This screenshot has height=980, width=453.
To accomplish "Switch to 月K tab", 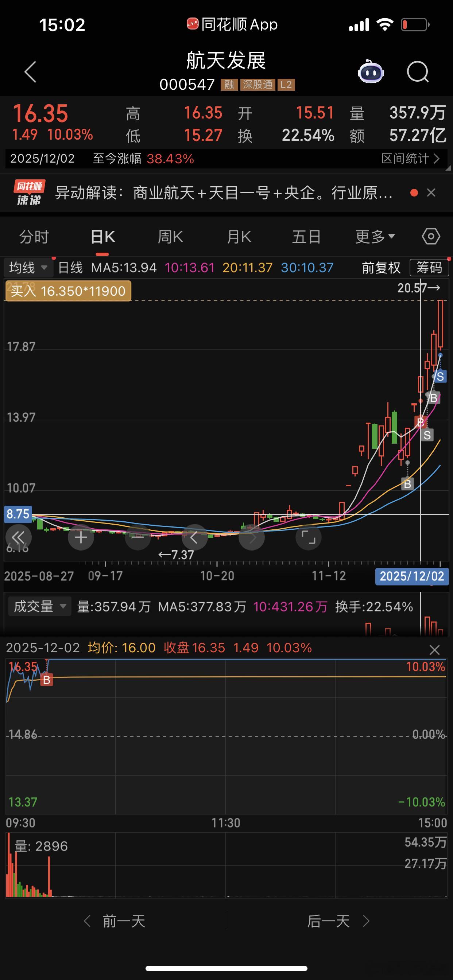I will 239,237.
